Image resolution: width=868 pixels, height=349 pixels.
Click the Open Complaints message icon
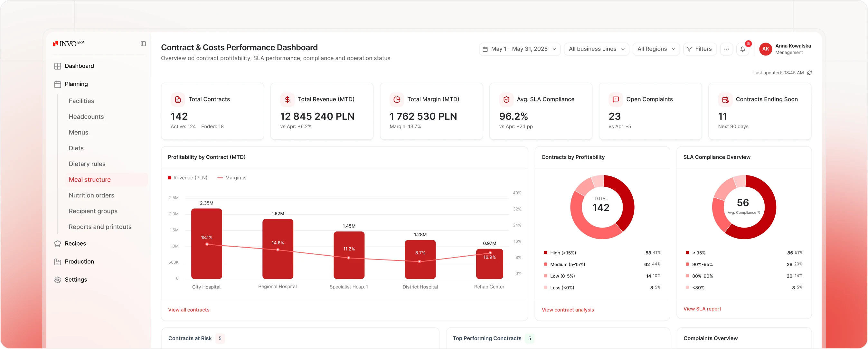(x=616, y=99)
